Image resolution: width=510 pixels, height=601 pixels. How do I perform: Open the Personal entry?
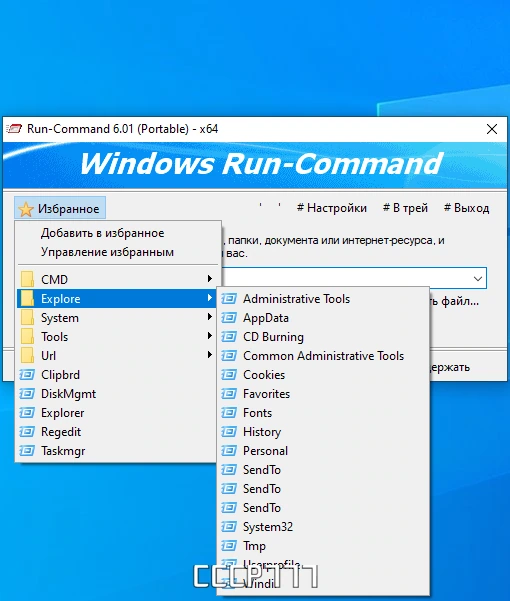click(x=323, y=451)
